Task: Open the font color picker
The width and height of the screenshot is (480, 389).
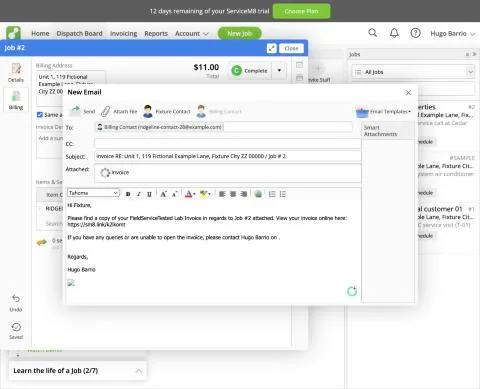Action: (x=190, y=194)
